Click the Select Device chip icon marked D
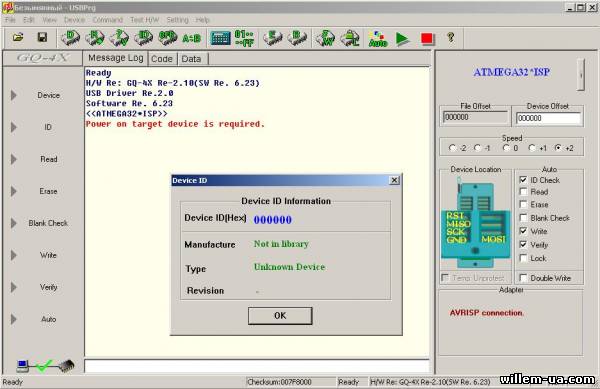The height and width of the screenshot is (389, 600). [x=71, y=38]
